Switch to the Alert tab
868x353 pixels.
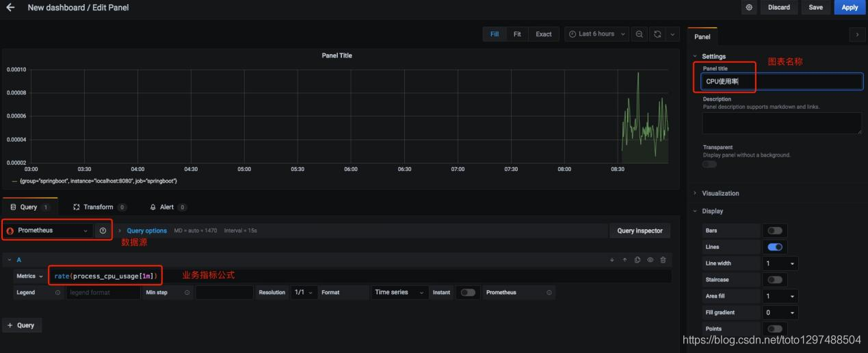point(168,207)
